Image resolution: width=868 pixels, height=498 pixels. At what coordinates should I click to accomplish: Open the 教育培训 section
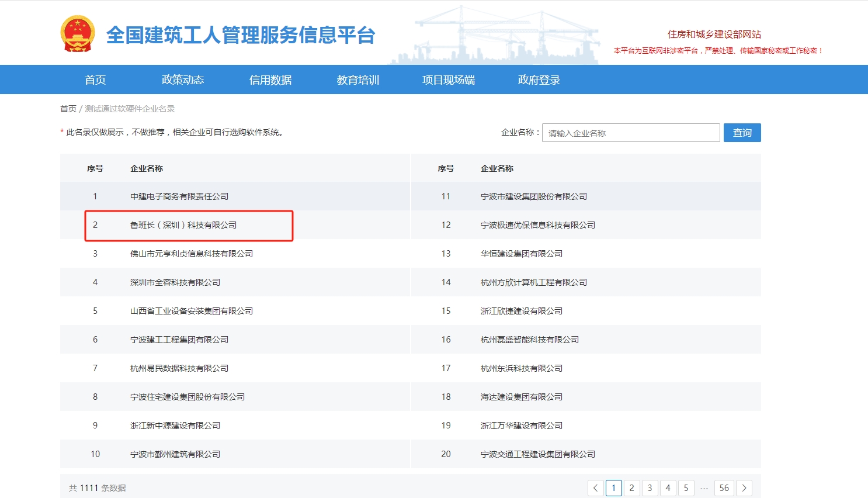point(358,79)
